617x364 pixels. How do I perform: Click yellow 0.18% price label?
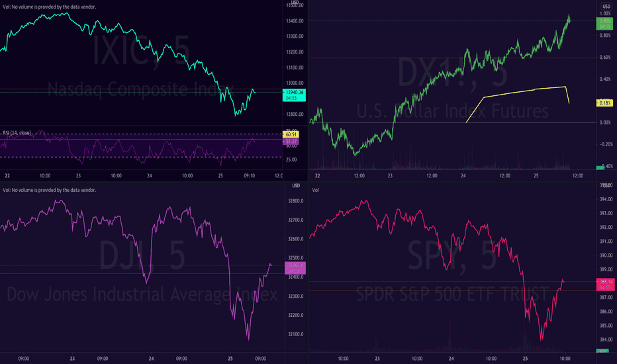604,103
